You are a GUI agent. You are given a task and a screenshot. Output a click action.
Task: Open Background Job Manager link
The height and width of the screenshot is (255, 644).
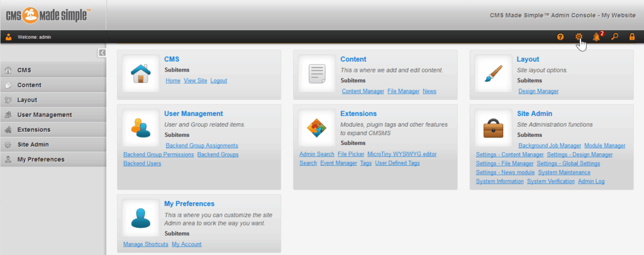550,146
